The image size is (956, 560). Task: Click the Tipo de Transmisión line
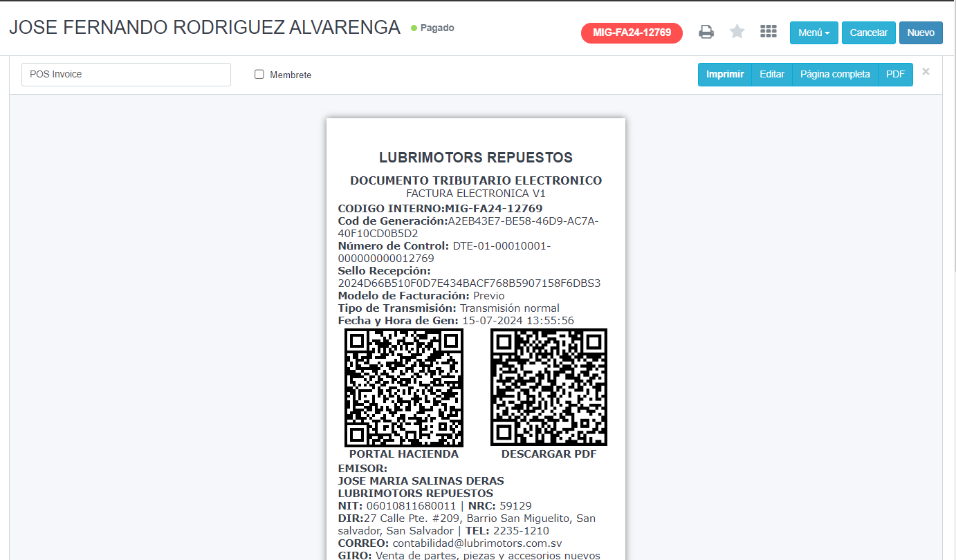tap(448, 308)
